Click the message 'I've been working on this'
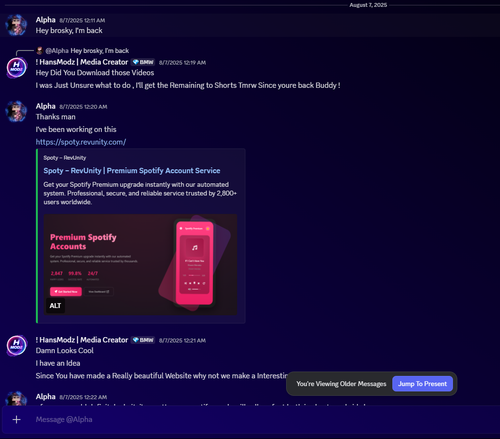The height and width of the screenshot is (439, 500). (x=76, y=129)
